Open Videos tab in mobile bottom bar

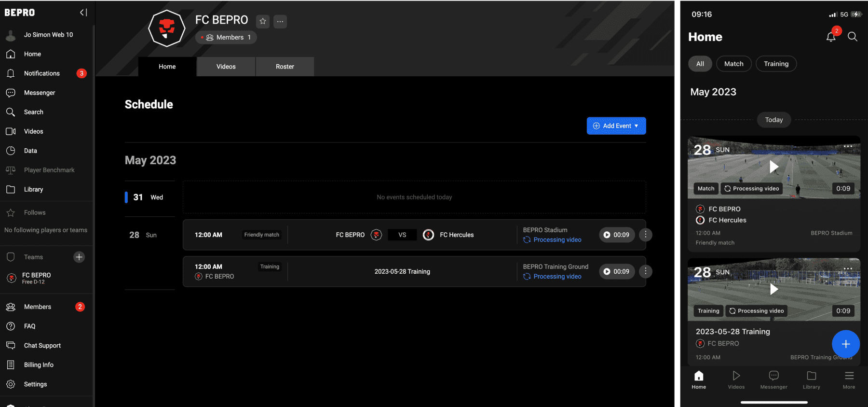(x=736, y=379)
